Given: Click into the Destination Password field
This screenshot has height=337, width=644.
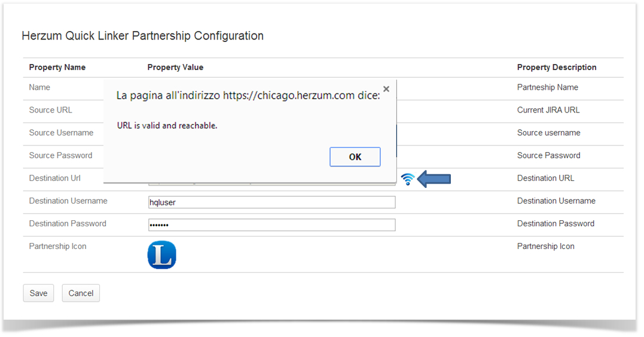Looking at the screenshot, I should coord(271,225).
